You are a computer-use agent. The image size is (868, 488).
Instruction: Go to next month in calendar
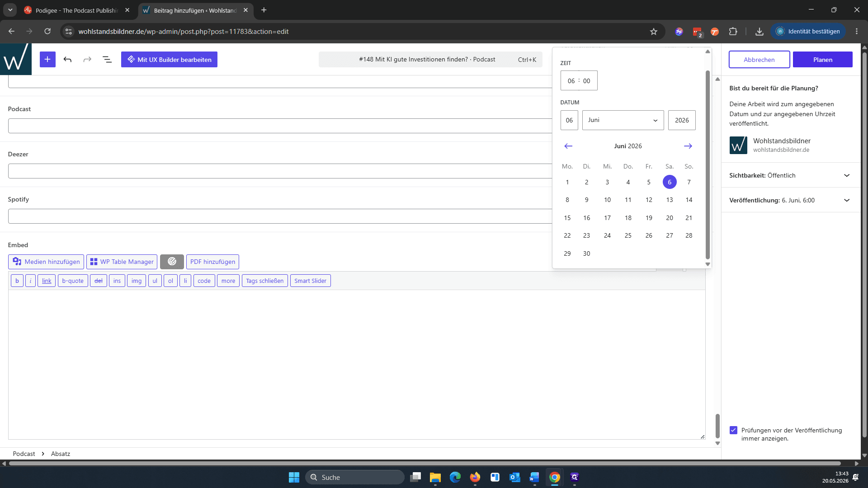tap(688, 146)
